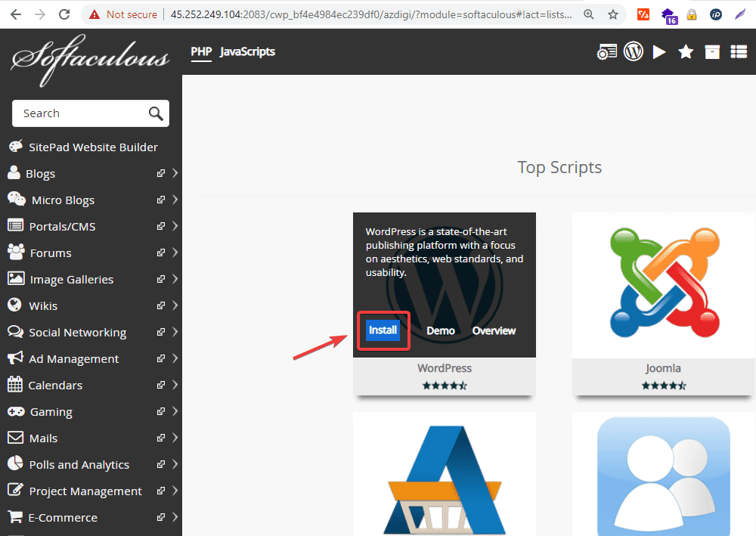Image resolution: width=756 pixels, height=536 pixels.
Task: Expand the Forums category chevron
Action: [175, 253]
